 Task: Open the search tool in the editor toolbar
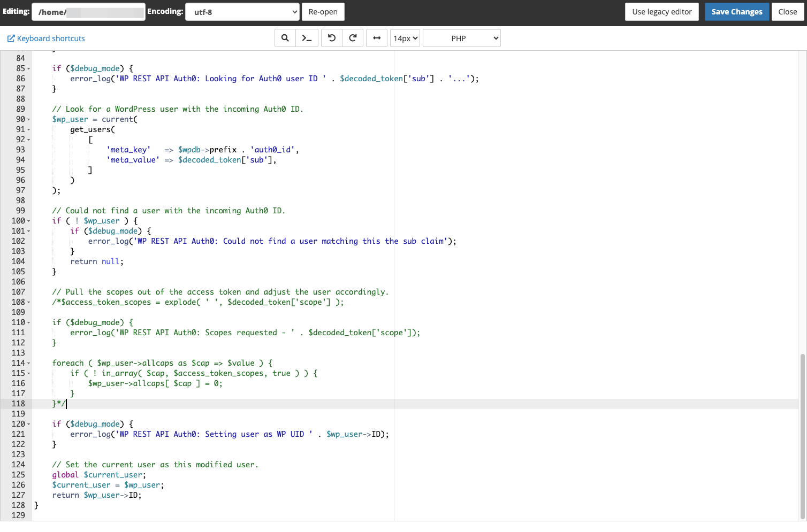(x=285, y=38)
